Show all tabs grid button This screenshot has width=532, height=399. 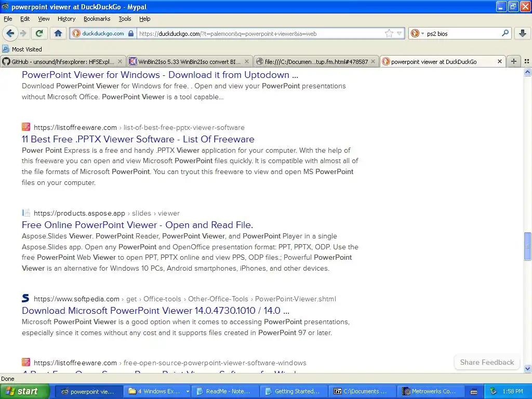527,61
